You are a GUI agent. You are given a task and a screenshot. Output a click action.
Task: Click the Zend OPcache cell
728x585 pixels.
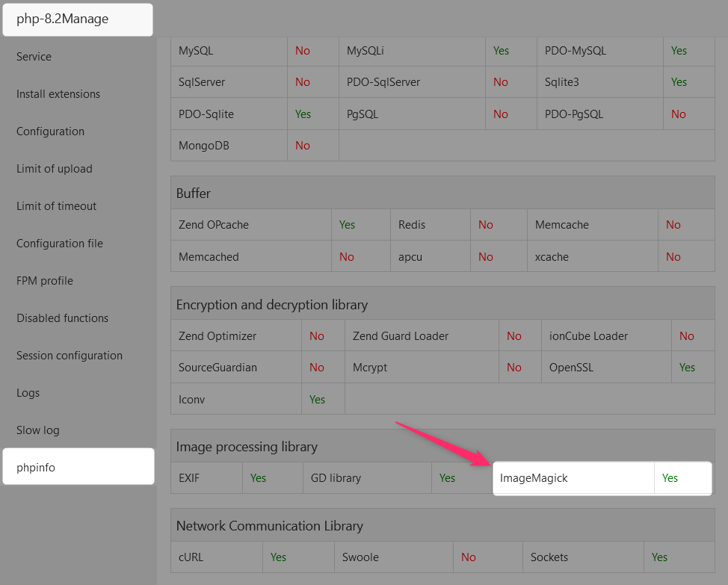point(214,225)
